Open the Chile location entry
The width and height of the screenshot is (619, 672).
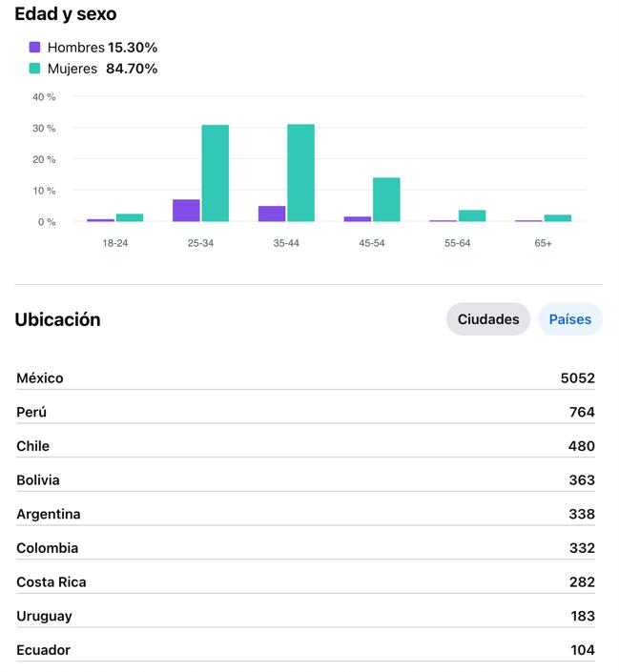305,446
